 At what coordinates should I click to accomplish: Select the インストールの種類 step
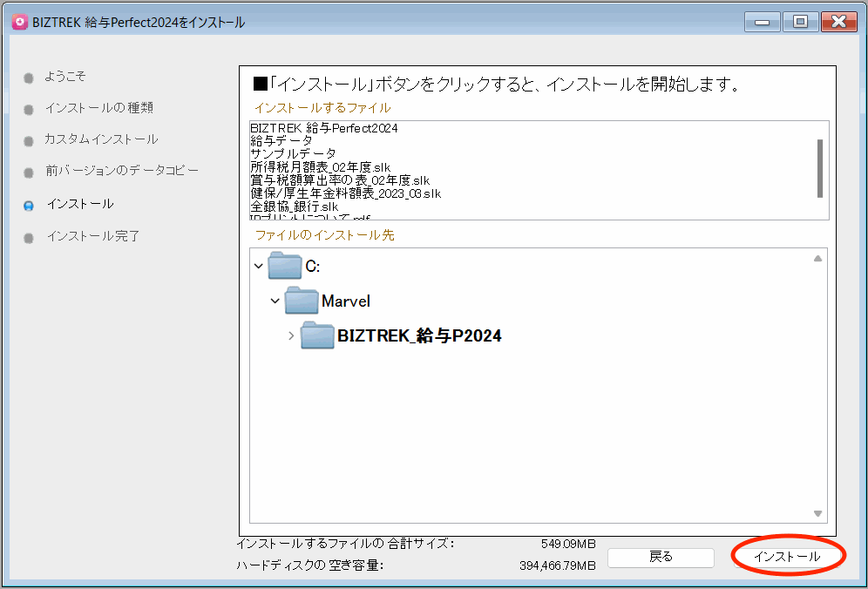[x=99, y=108]
